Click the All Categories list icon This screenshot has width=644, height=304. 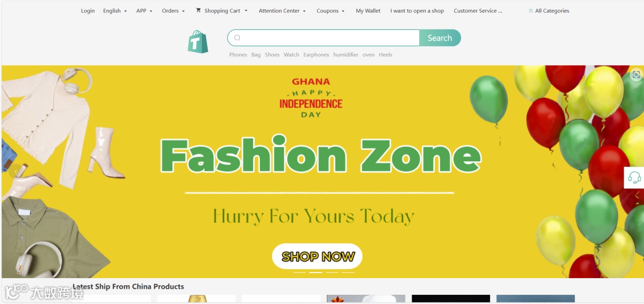(x=531, y=11)
